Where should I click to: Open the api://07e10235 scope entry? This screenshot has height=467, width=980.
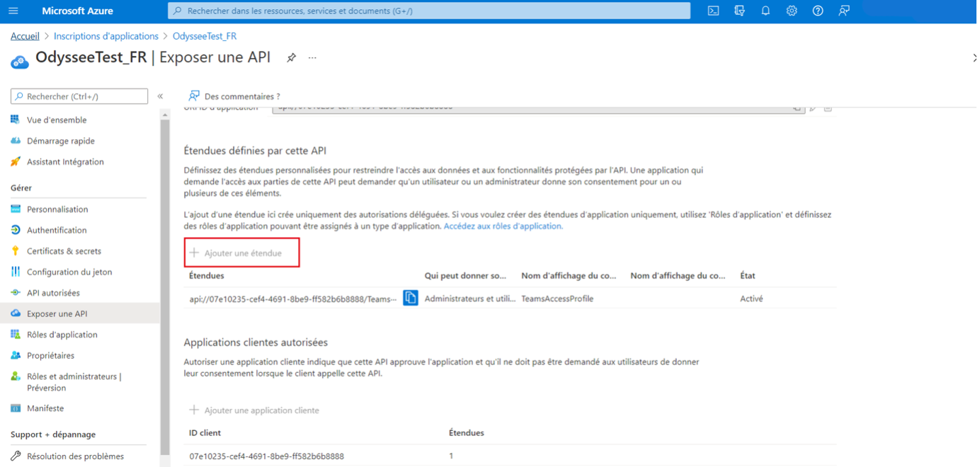click(293, 299)
